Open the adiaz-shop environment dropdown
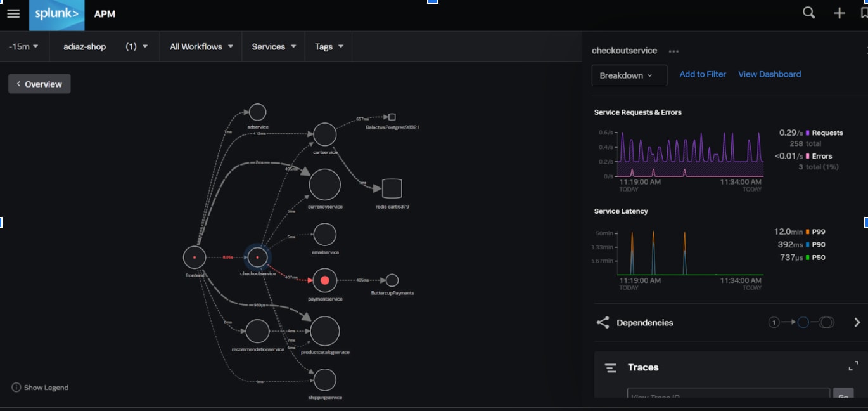Image resolution: width=868 pixels, height=411 pixels. point(105,47)
